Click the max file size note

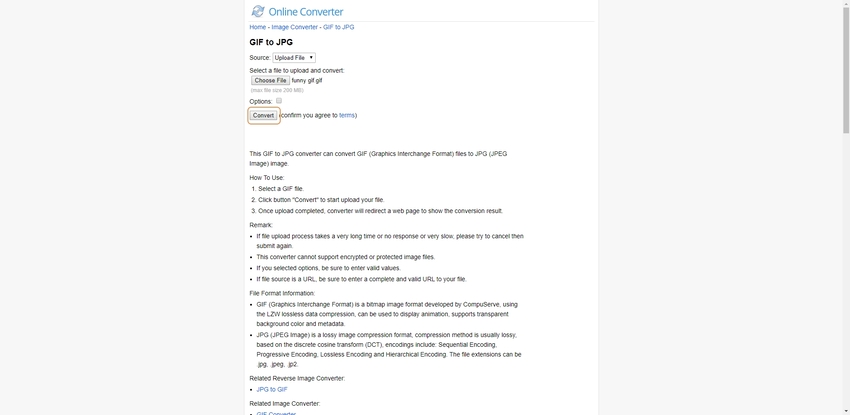[276, 90]
